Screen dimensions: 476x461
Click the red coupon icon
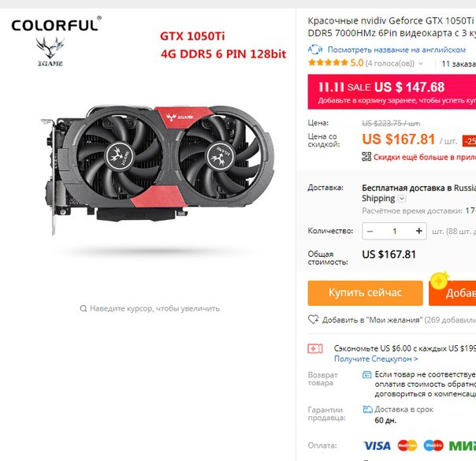click(x=315, y=349)
